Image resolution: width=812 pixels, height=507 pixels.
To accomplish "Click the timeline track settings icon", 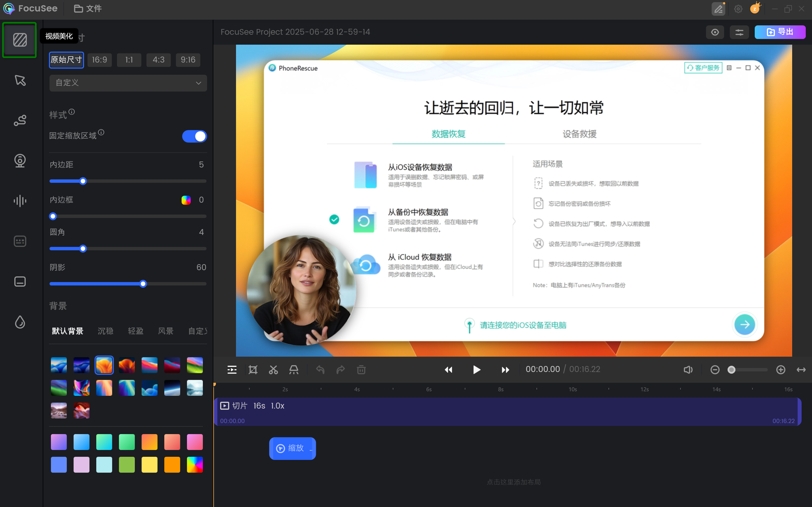I will 232,370.
